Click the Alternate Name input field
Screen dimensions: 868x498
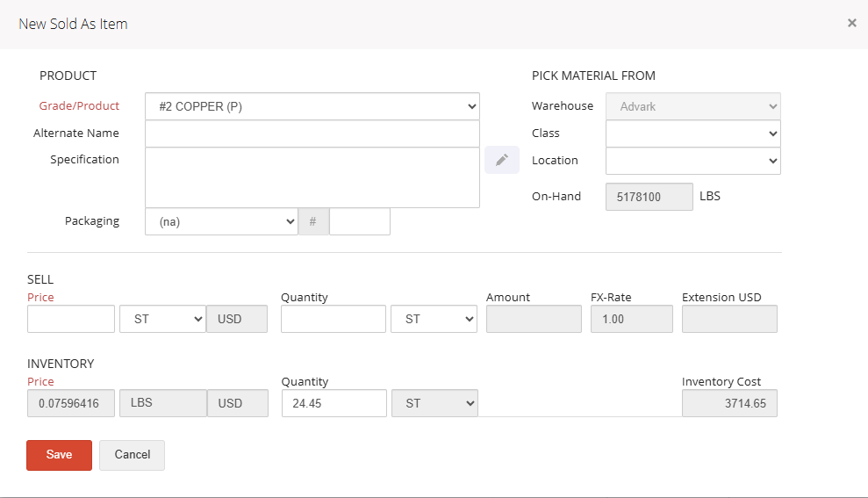(312, 134)
